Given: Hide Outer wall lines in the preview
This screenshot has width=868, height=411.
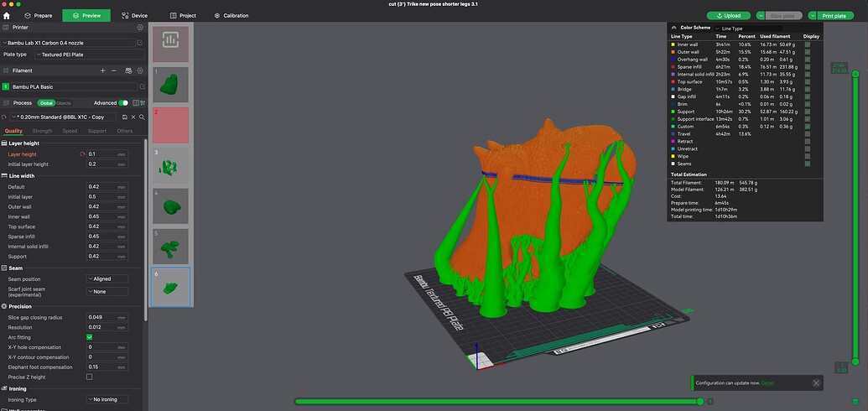Looking at the screenshot, I should pos(807,52).
